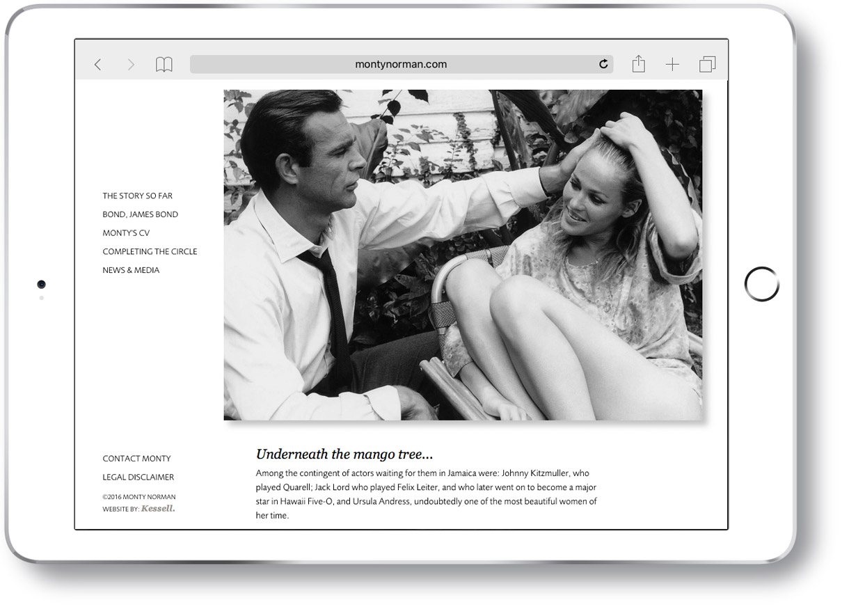The height and width of the screenshot is (616, 849).
Task: Click the paragraph mentioning Johnny Kitzmuller
Action: (x=427, y=494)
